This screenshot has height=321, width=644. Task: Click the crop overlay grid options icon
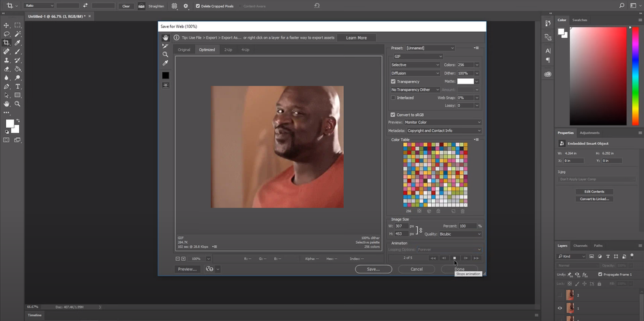175,6
